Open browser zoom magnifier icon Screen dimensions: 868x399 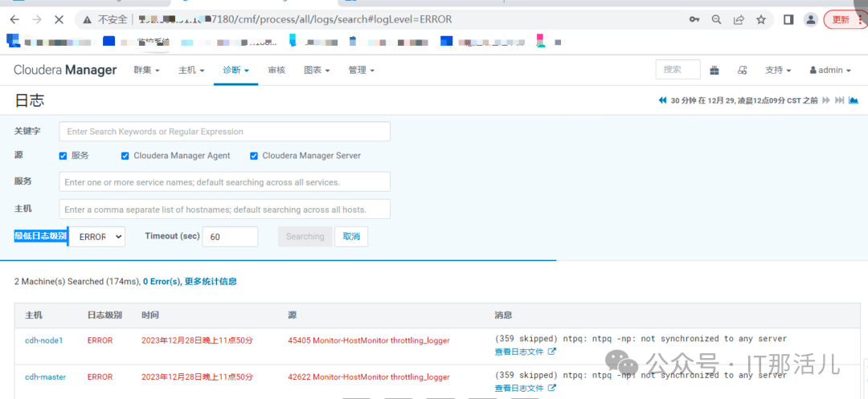click(x=716, y=20)
